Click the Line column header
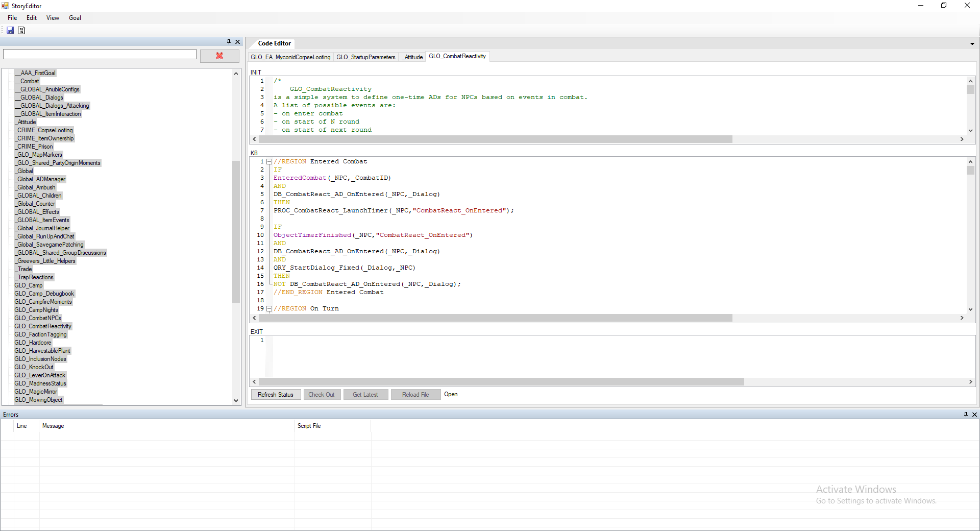Screen dimensions: 980x531 click(27, 426)
